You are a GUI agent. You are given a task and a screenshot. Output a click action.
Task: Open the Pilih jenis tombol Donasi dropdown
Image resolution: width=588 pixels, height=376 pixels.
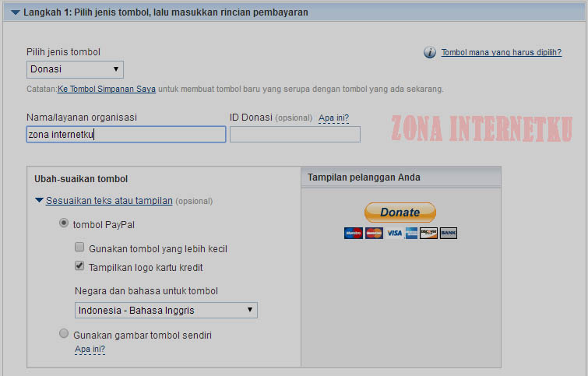pyautogui.click(x=75, y=70)
